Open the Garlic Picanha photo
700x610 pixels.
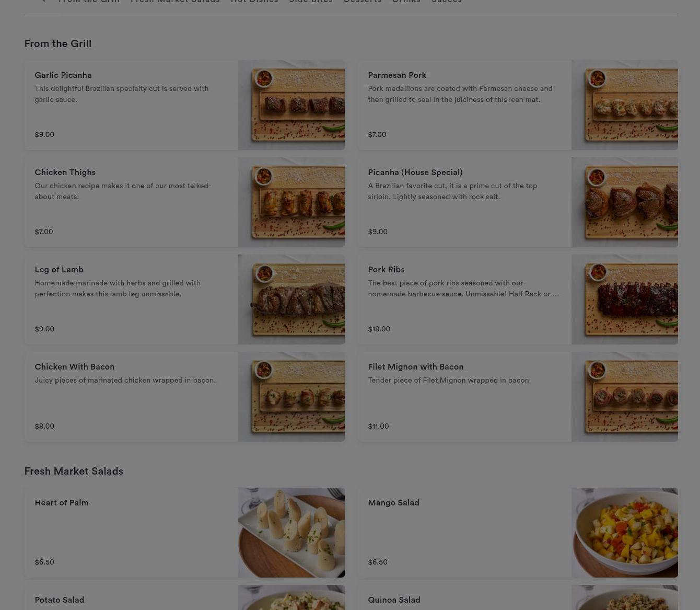[x=291, y=105]
